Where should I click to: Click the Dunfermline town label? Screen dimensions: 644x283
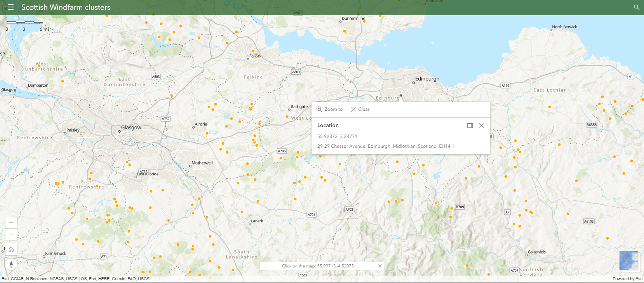pyautogui.click(x=353, y=18)
